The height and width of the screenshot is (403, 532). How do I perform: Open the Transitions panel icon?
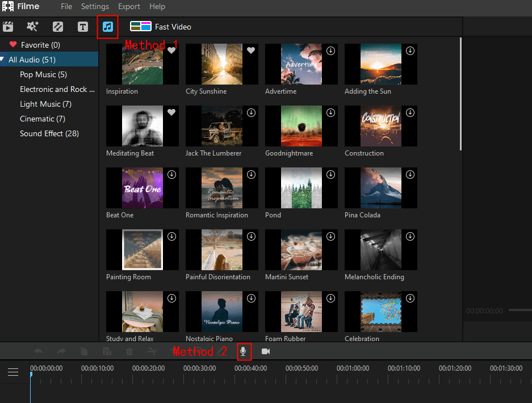coord(58,27)
